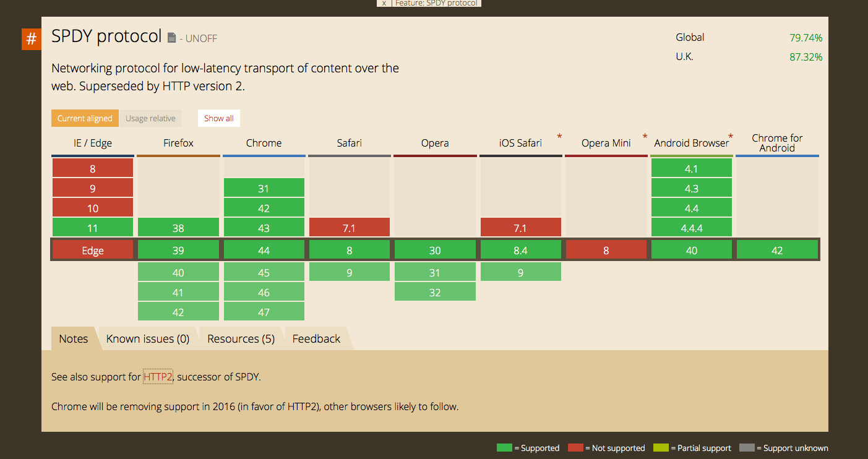Select the Opera 31 cell
The width and height of the screenshot is (868, 459).
tap(435, 272)
